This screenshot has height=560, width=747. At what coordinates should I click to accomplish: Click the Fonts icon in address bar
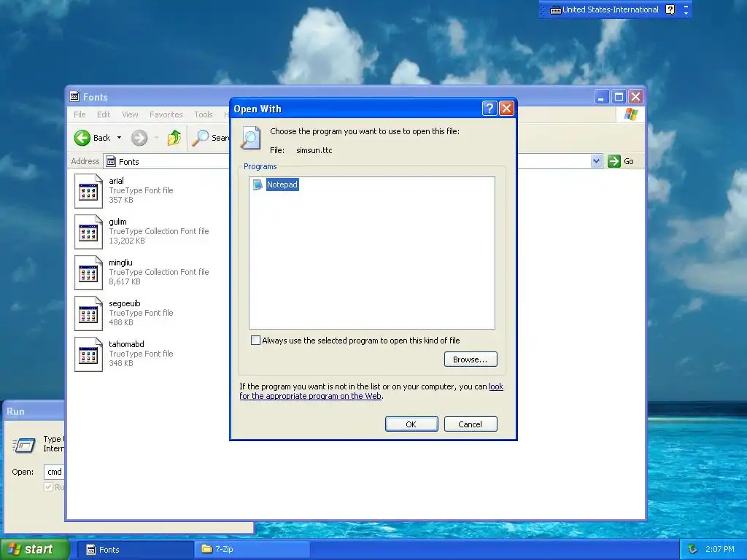pyautogui.click(x=111, y=161)
